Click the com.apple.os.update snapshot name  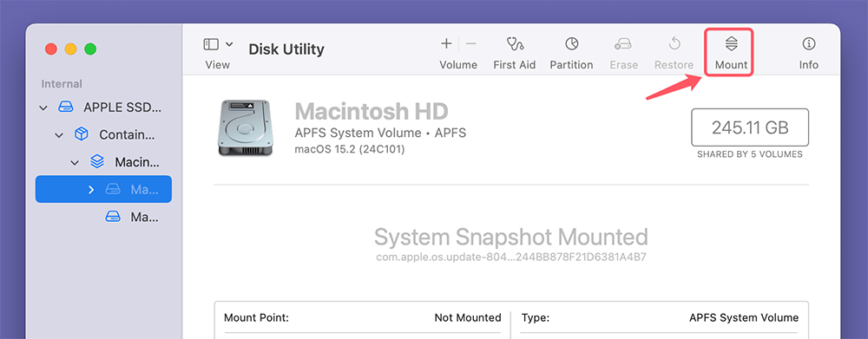tap(511, 258)
